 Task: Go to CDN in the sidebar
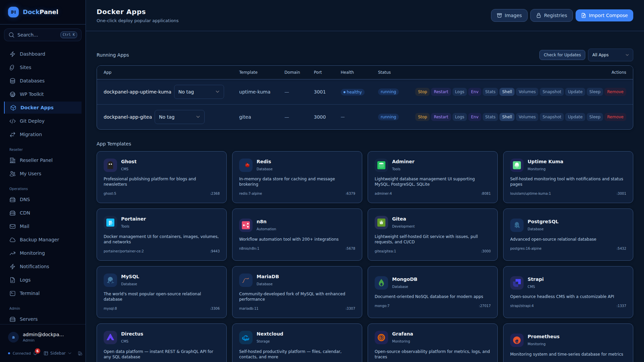(43, 213)
